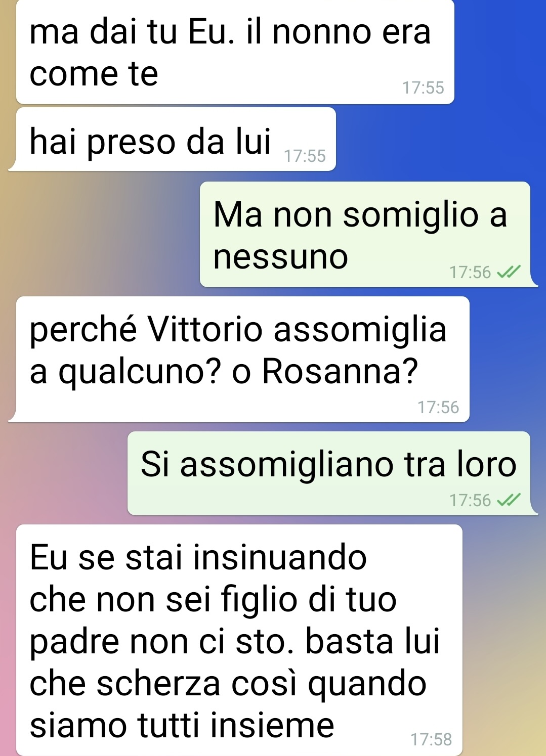
Task: Select the 'Eu se stai insinuando' message
Action: 239,640
